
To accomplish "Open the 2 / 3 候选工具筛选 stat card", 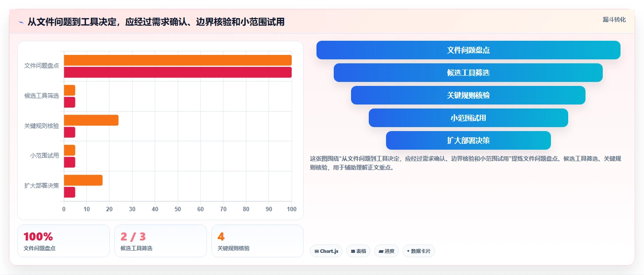I will click(x=160, y=241).
